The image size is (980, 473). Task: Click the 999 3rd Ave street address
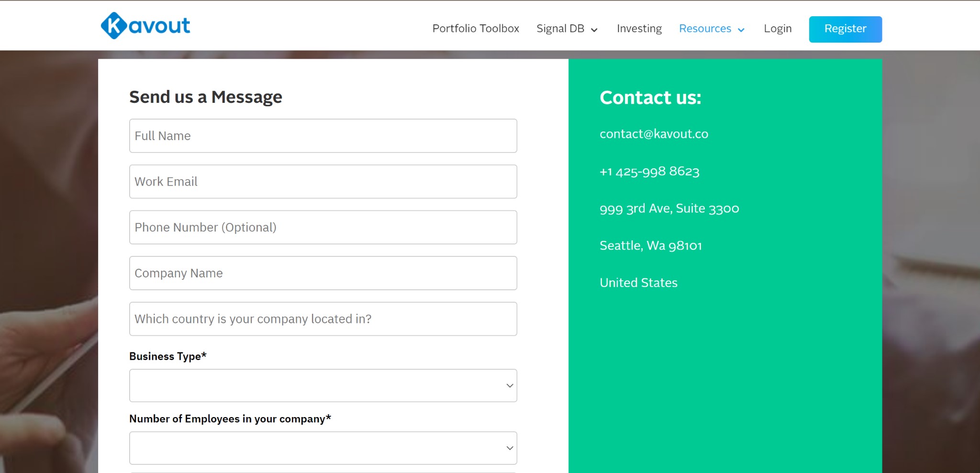669,209
